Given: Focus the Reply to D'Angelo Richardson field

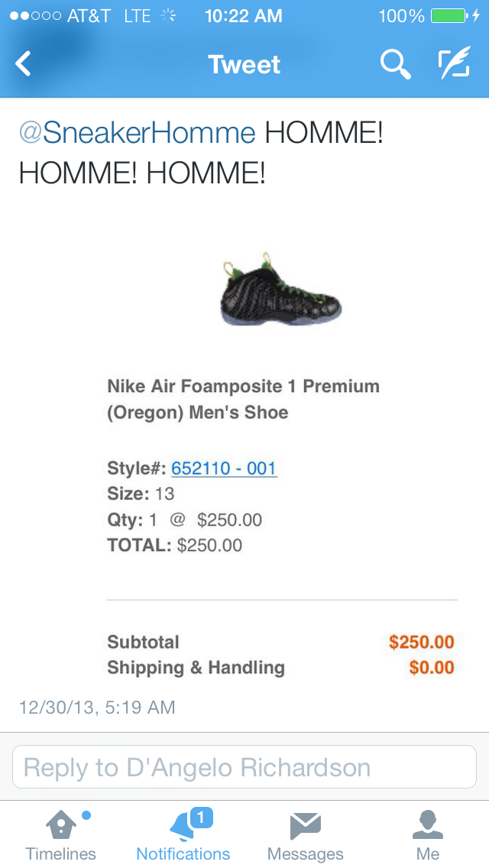Looking at the screenshot, I should click(x=244, y=767).
